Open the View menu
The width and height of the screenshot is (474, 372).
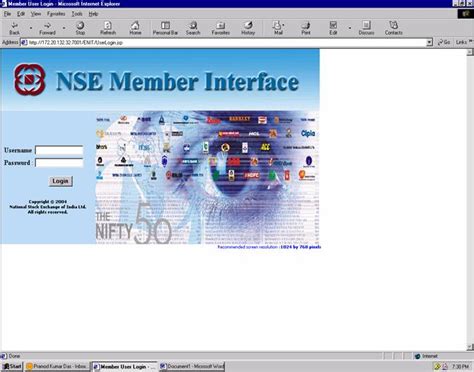tap(36, 14)
